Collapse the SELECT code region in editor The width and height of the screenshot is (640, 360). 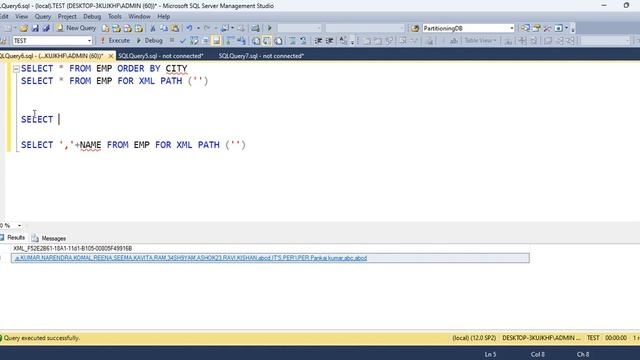16,69
